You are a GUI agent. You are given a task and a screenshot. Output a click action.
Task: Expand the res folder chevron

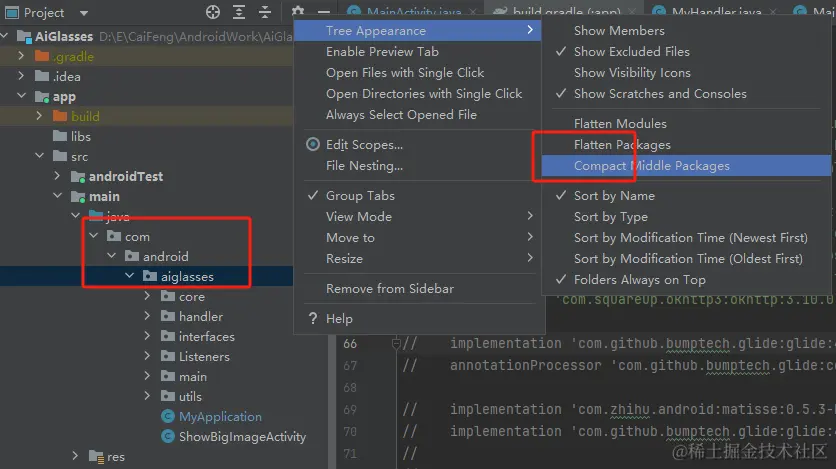[x=75, y=456]
